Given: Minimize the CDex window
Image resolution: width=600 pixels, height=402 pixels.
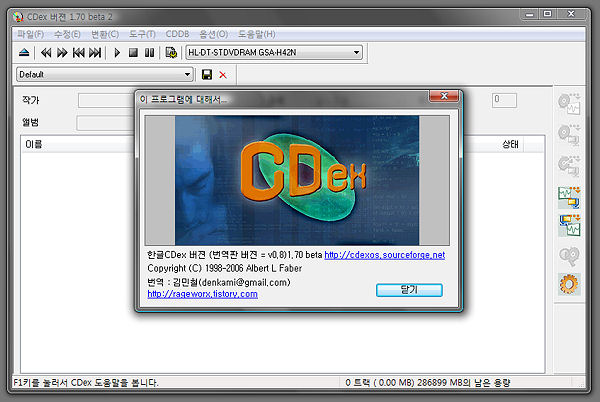Looking at the screenshot, I should tap(530, 15).
